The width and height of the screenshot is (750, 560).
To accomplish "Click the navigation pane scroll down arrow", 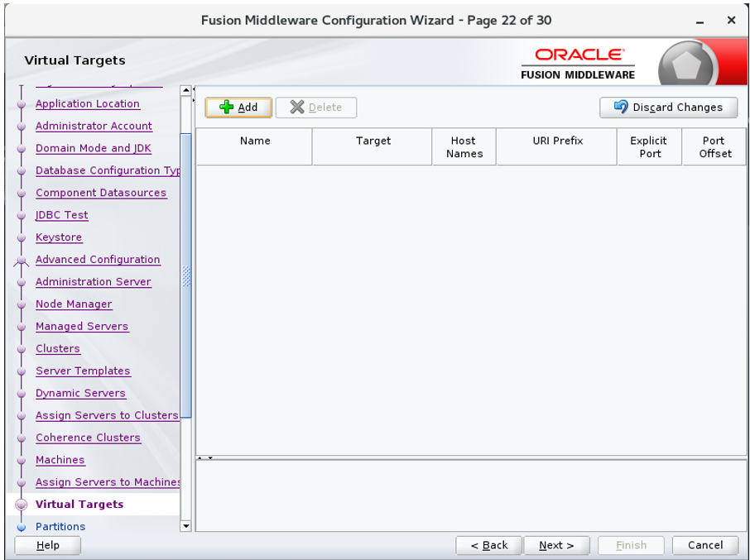I will coord(185,526).
